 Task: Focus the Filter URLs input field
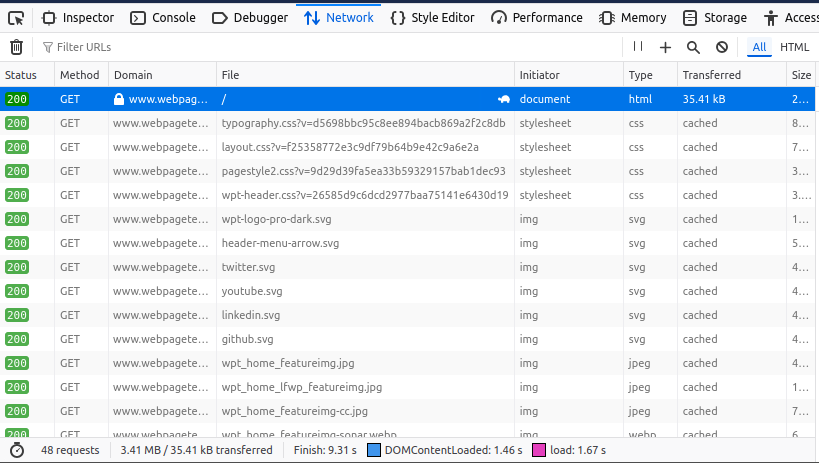(329, 47)
